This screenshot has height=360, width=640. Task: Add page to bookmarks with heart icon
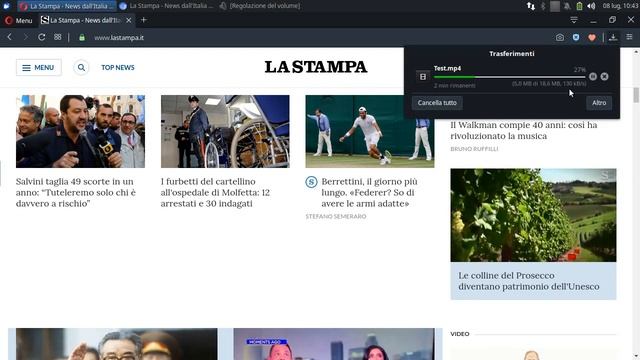(x=592, y=38)
